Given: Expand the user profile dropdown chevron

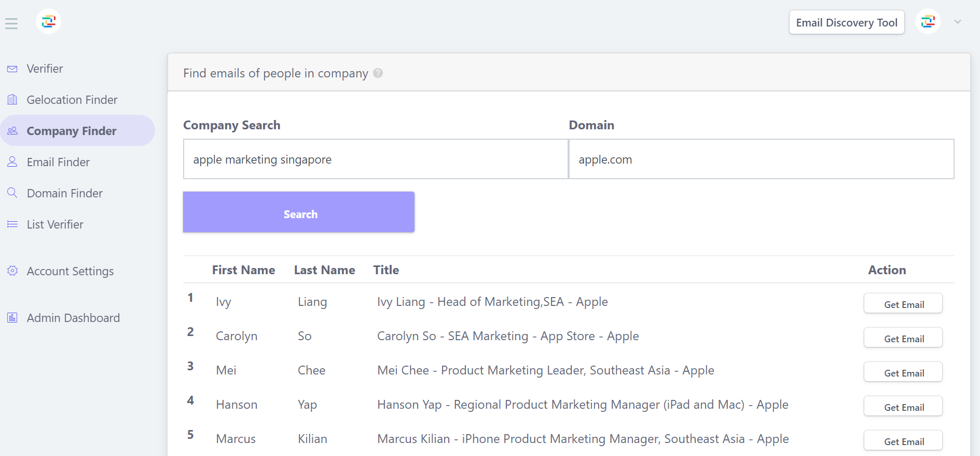Looking at the screenshot, I should point(958,22).
